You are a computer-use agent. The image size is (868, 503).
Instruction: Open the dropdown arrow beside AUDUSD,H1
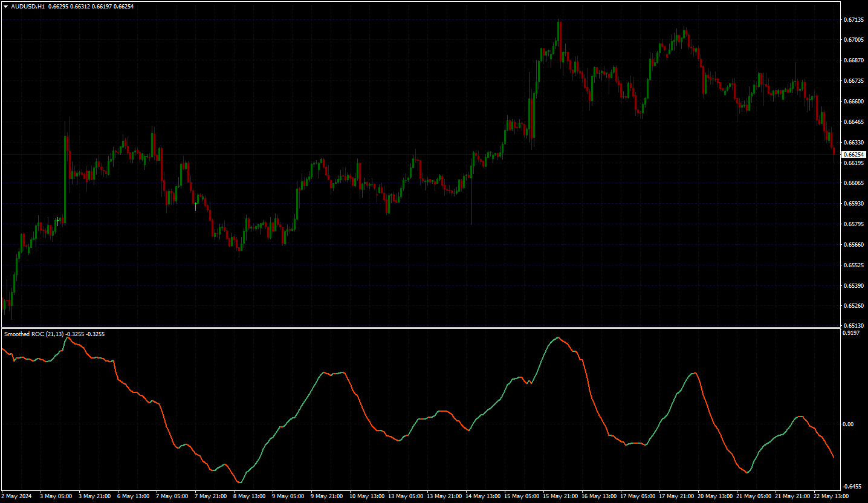click(6, 6)
